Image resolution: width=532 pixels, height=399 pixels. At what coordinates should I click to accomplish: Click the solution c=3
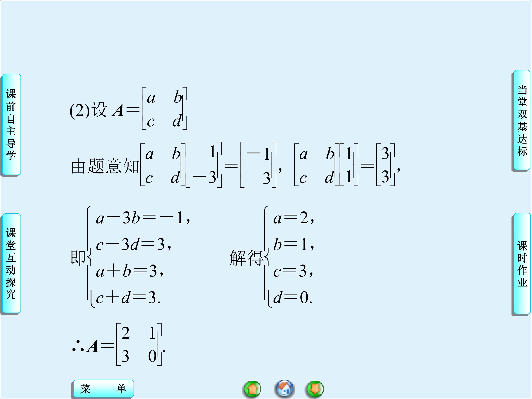click(x=293, y=271)
